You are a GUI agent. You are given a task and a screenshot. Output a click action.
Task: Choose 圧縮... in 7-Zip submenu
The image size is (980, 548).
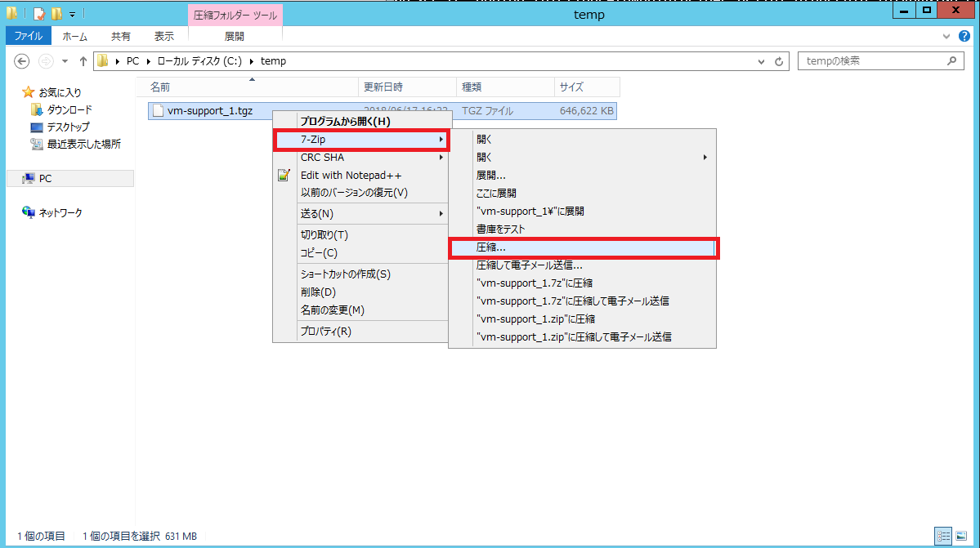coord(583,247)
